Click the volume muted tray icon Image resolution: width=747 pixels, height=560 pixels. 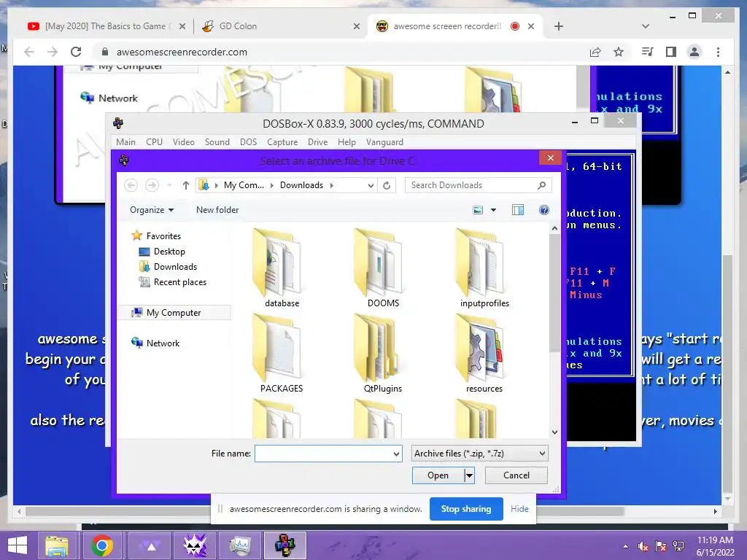pyautogui.click(x=643, y=546)
